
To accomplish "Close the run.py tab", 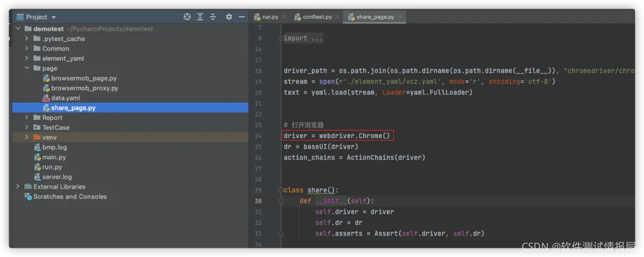I will (x=283, y=17).
